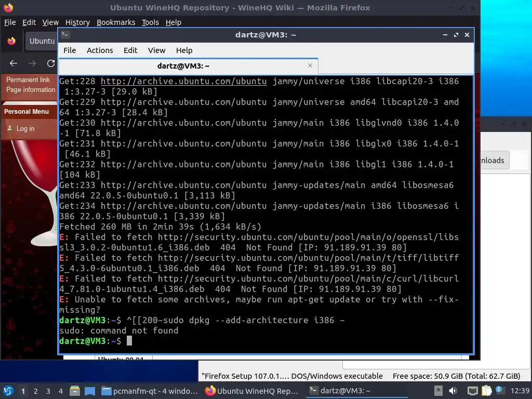The image size is (532, 399).
Task: Open Firefox Bookmarks menu
Action: (116, 22)
